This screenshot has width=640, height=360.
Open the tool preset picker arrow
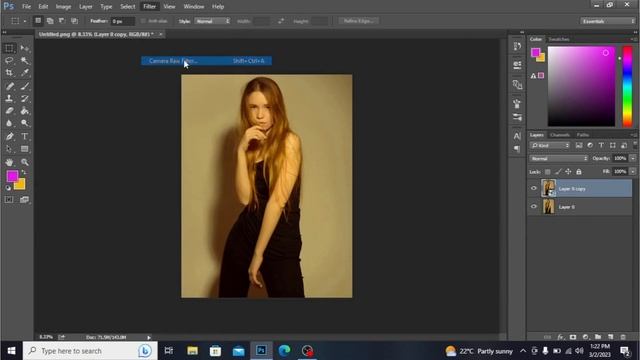(24, 21)
